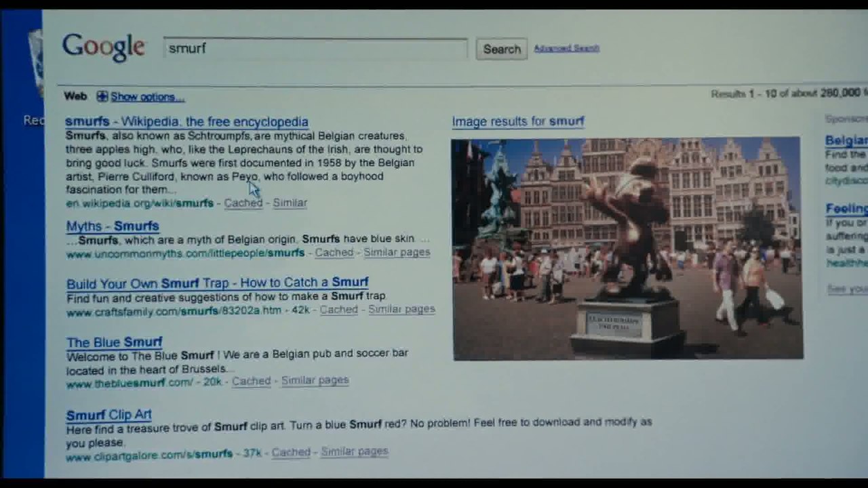The image size is (868, 488).
Task: Click the Google logo
Action: (x=104, y=47)
